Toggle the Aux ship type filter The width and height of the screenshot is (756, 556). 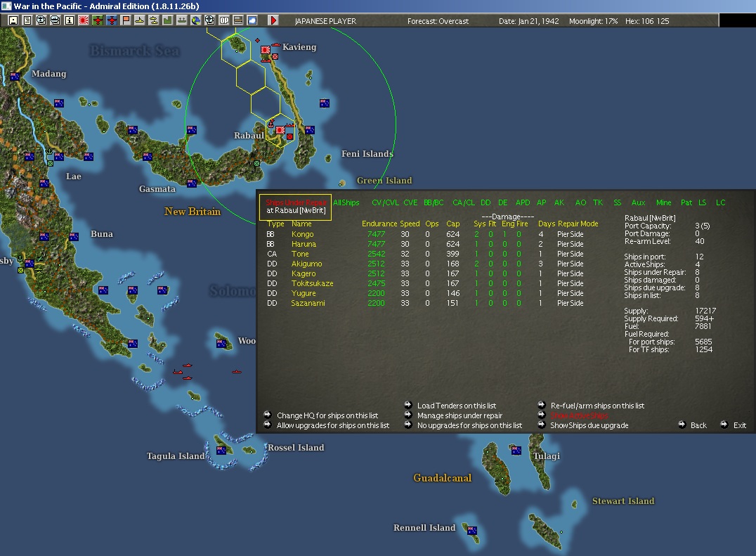(x=639, y=202)
